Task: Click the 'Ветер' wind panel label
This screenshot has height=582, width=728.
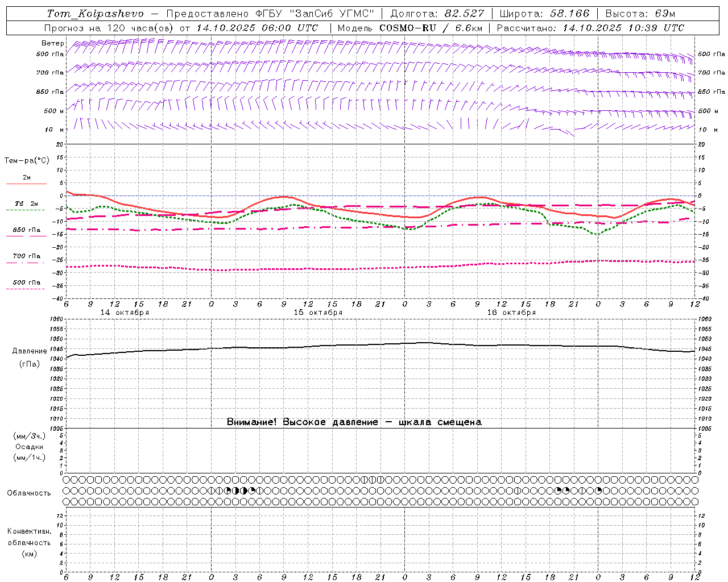Action: point(53,43)
